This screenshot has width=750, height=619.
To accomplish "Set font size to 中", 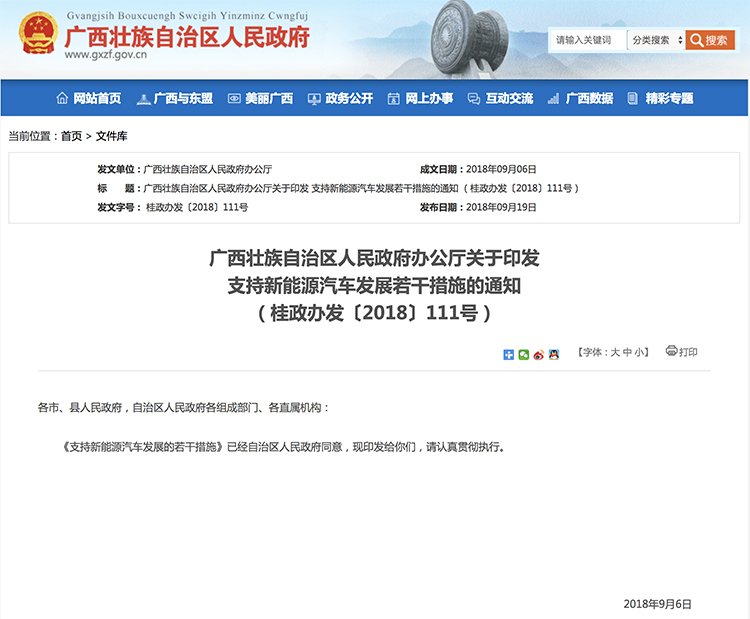I will (x=627, y=353).
